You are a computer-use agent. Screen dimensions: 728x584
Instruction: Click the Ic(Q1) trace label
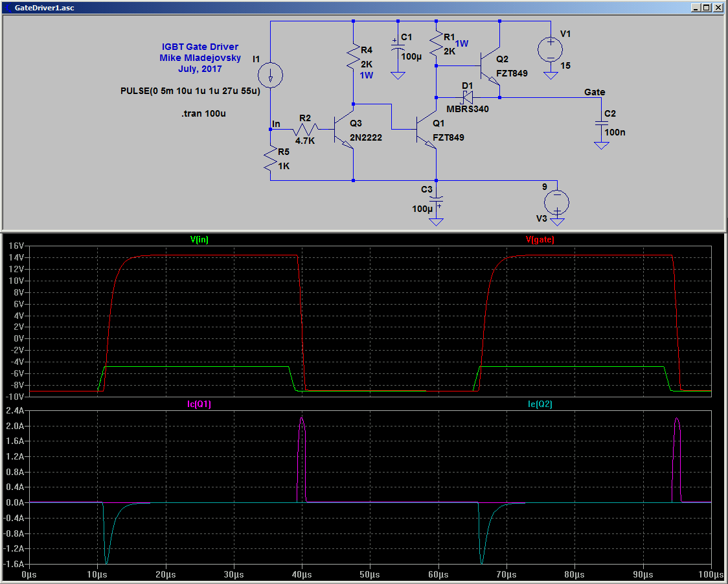coord(199,404)
